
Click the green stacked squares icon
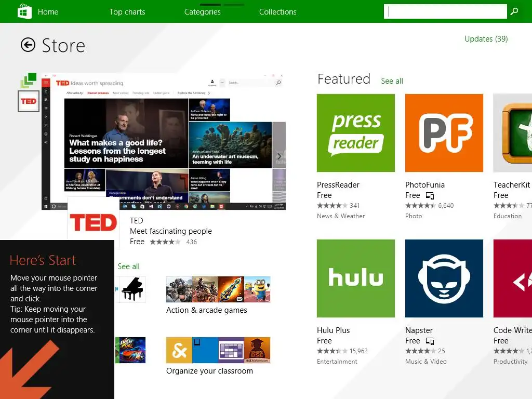point(29,81)
